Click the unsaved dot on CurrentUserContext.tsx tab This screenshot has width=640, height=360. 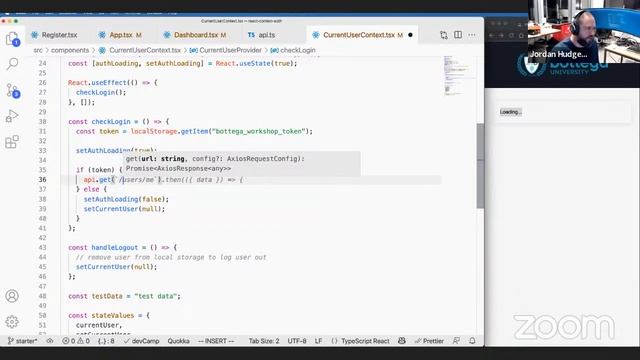[410, 35]
